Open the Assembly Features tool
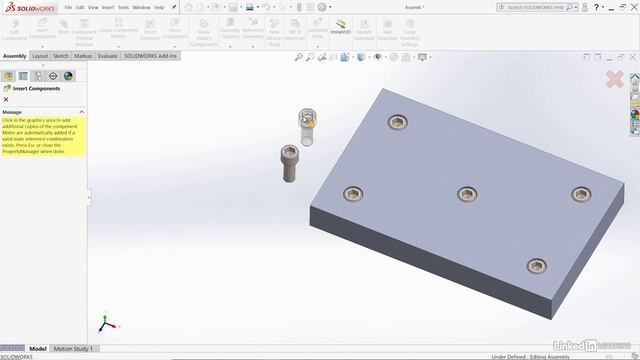The image size is (640, 360). 230,28
